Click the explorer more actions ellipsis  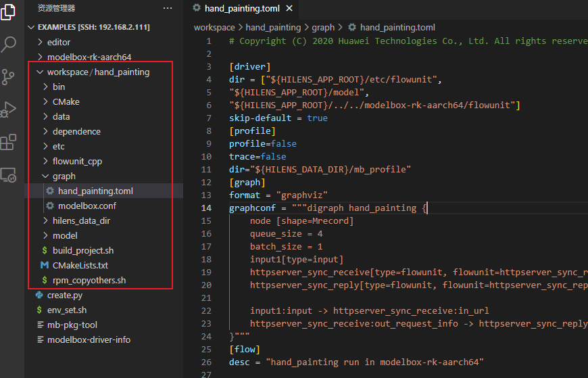coord(168,8)
